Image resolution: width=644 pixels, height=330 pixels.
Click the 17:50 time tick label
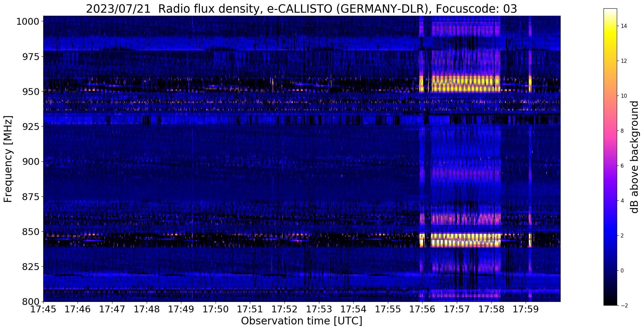[x=216, y=309]
